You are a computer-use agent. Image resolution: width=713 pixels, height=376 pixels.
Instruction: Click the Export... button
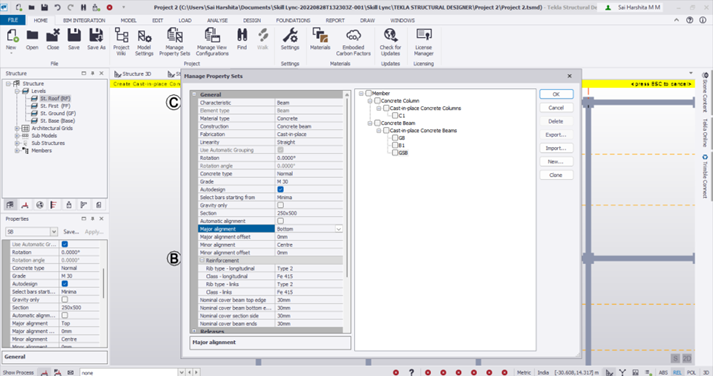[556, 135]
